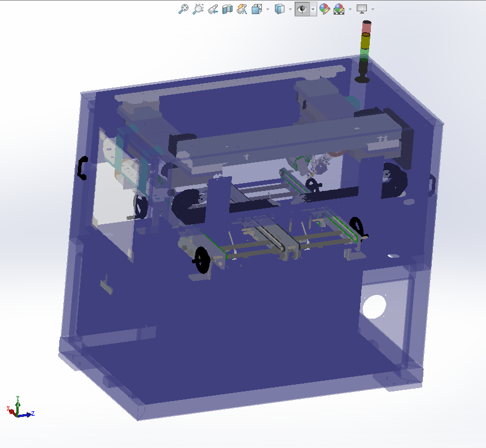Open the Edit Appearance tool
The width and height of the screenshot is (486, 448).
pyautogui.click(x=325, y=9)
